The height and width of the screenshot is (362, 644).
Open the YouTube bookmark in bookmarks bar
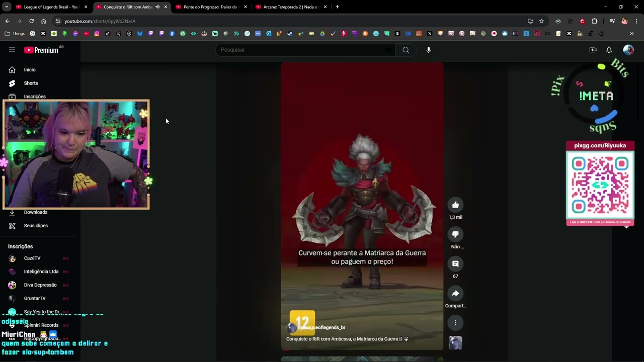coord(86,34)
